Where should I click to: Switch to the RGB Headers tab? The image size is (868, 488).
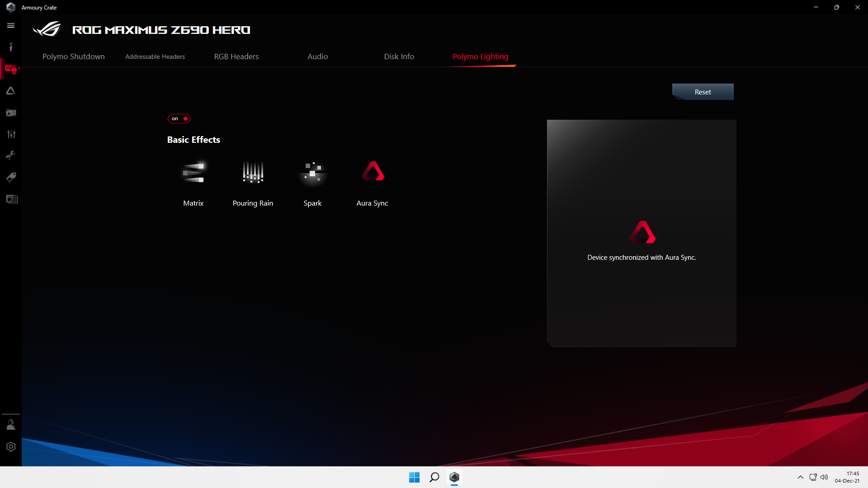click(236, 56)
